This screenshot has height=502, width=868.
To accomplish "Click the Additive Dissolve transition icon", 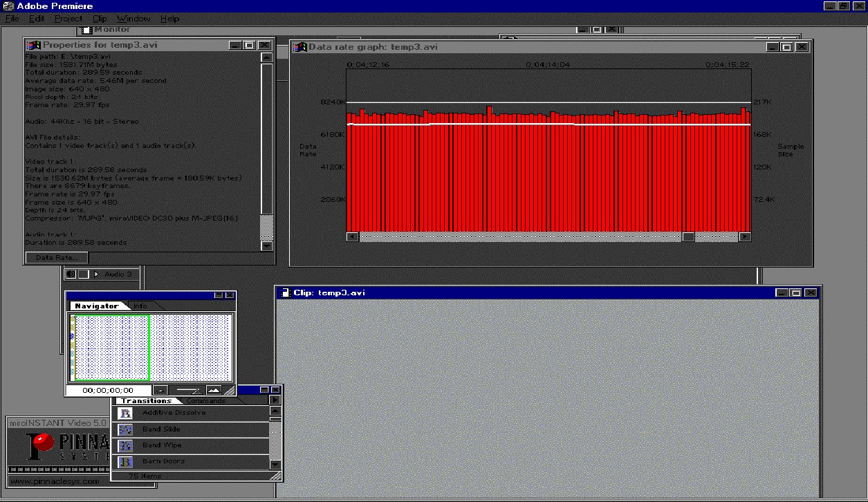I will (125, 413).
